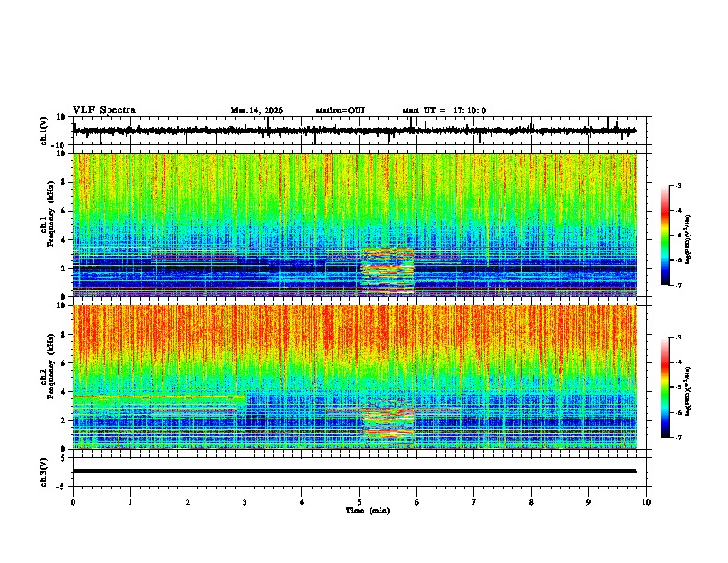Click the time axis tick label "6"
This screenshot has height=563, width=728.
pos(417,502)
